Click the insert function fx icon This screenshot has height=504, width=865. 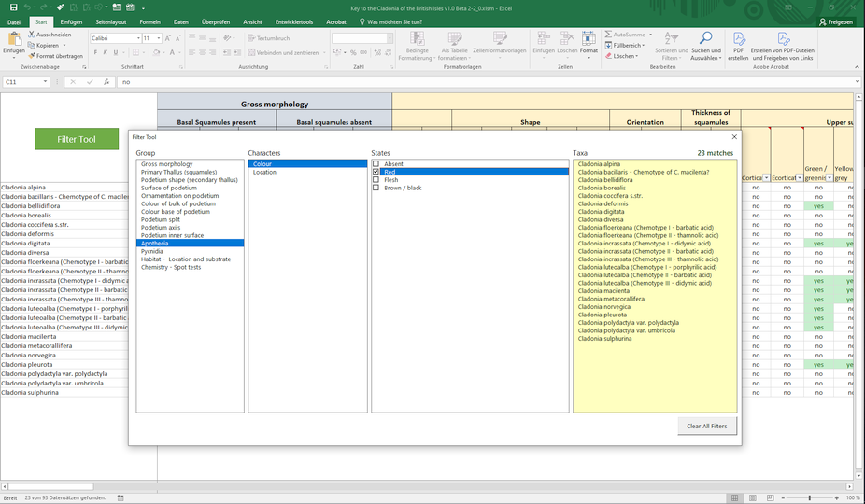tap(107, 82)
